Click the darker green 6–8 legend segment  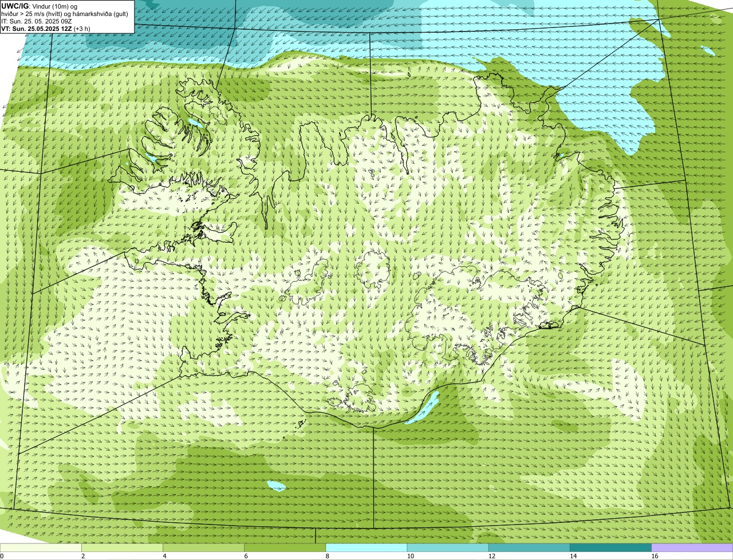pyautogui.click(x=285, y=547)
